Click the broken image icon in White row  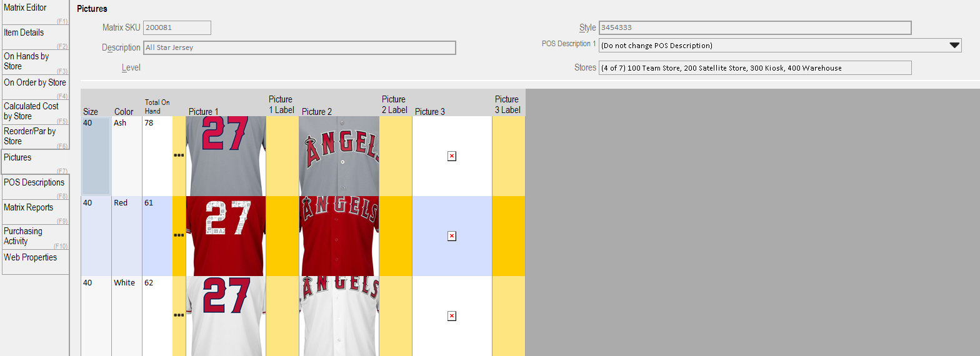[x=452, y=316]
